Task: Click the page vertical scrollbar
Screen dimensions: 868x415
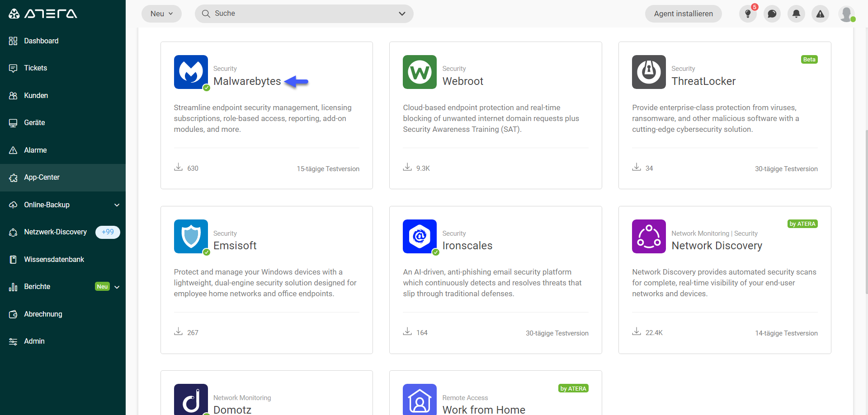Action: pos(866,212)
